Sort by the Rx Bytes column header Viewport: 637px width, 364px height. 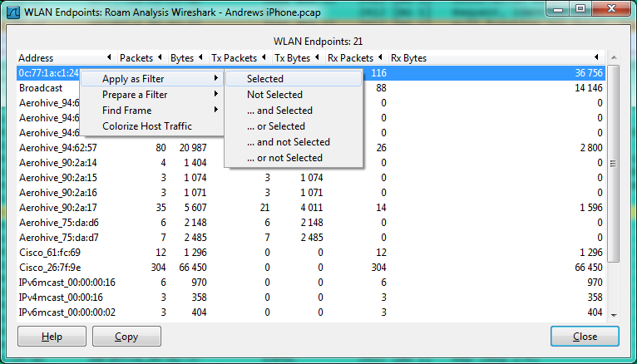click(x=496, y=58)
